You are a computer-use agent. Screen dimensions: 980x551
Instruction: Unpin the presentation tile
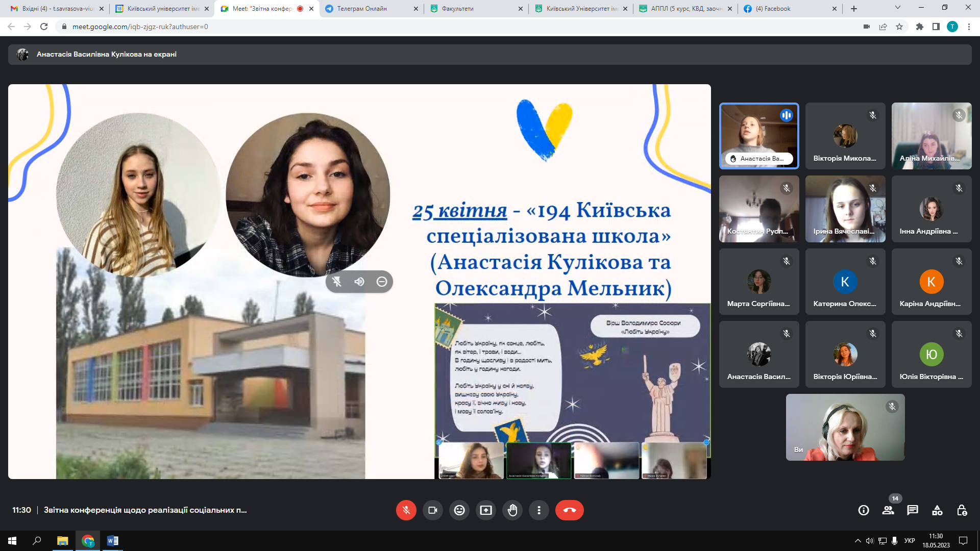coord(337,282)
